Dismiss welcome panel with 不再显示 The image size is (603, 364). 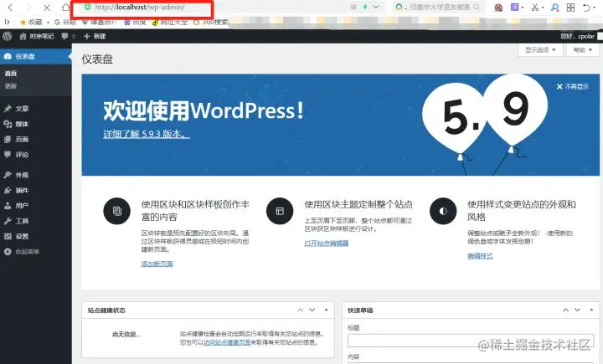[572, 87]
